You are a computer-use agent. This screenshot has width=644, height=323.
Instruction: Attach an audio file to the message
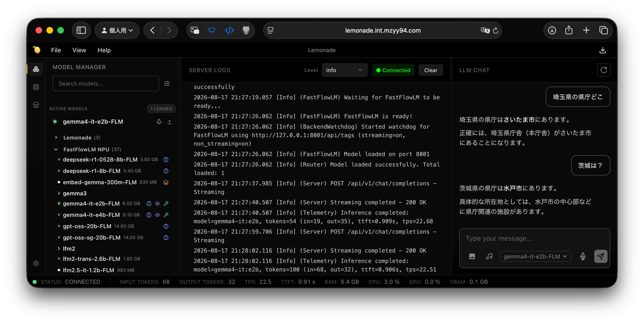(x=489, y=256)
